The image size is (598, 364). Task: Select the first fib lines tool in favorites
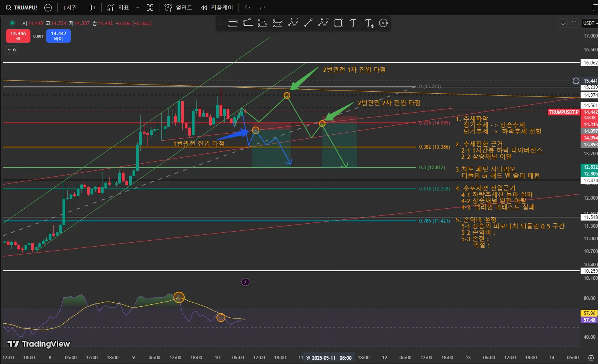click(233, 23)
